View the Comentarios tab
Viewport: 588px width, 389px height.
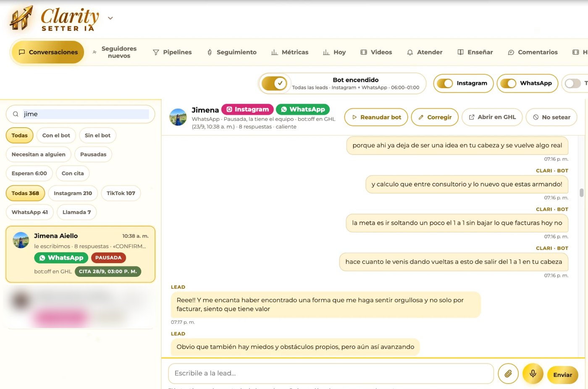[x=533, y=52]
